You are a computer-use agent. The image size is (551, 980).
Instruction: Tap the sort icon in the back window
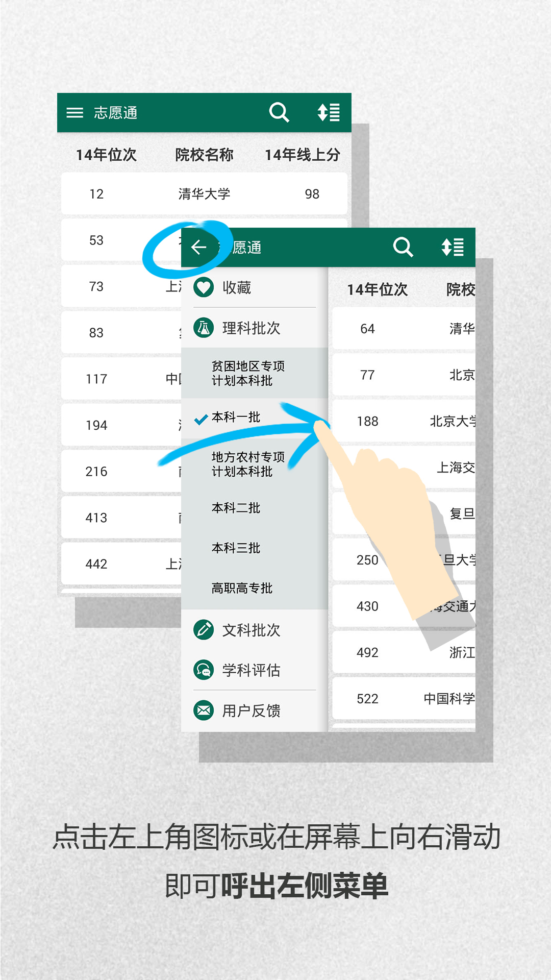click(329, 113)
